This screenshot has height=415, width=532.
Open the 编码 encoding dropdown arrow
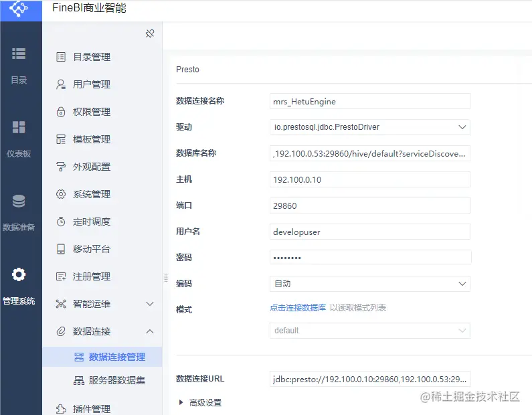coord(462,284)
